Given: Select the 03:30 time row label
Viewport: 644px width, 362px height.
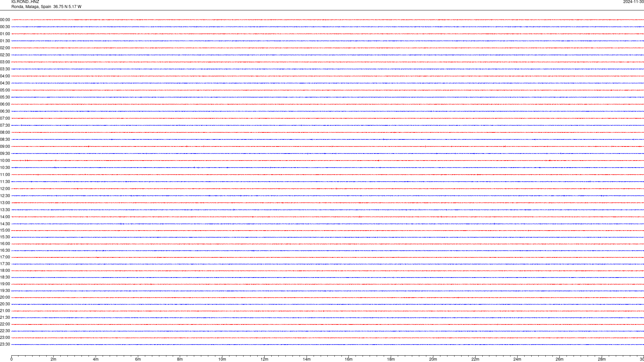Looking at the screenshot, I should [5, 69].
